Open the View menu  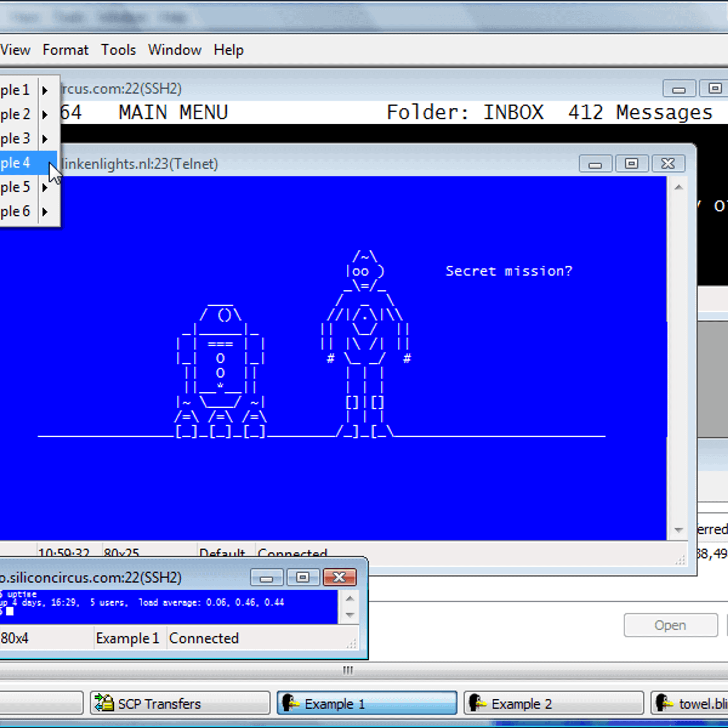[15, 50]
